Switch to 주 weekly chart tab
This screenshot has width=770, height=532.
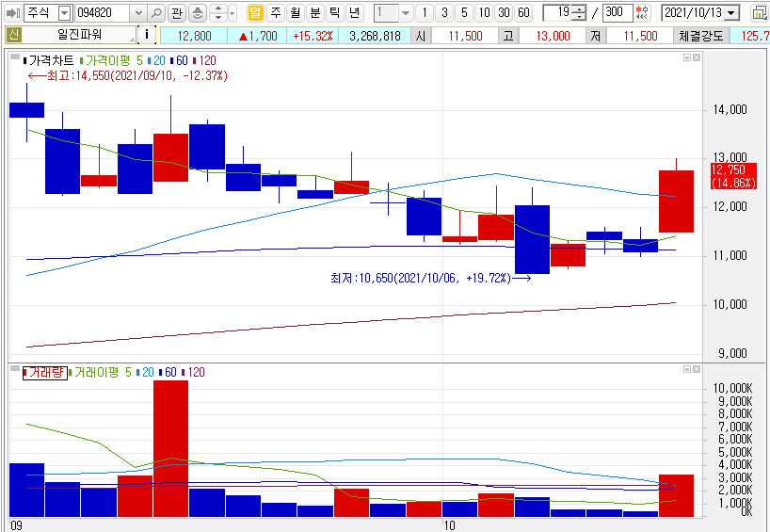pyautogui.click(x=276, y=13)
